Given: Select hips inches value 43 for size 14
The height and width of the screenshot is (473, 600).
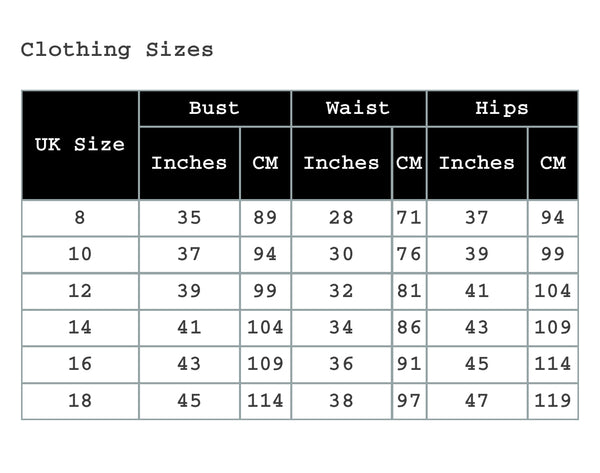Looking at the screenshot, I should coord(477,327).
